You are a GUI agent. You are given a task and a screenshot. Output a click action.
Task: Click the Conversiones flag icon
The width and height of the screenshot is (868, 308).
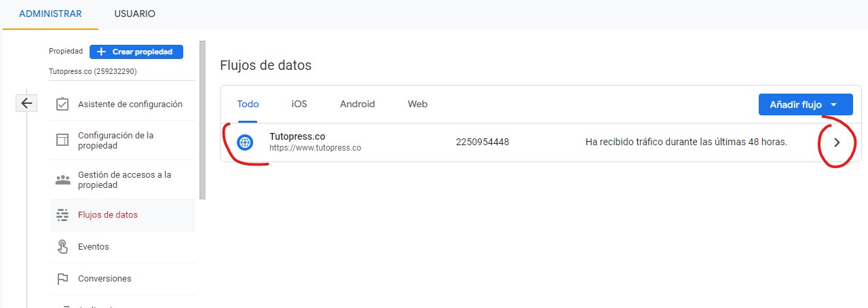pos(62,279)
